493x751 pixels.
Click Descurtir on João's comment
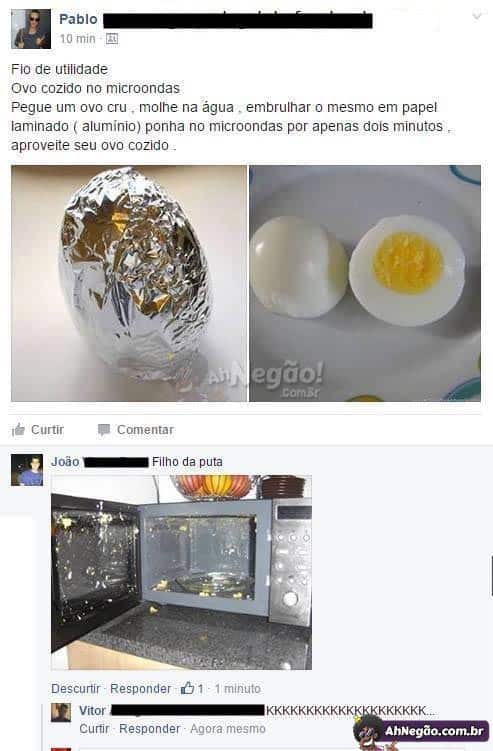pos(76,689)
